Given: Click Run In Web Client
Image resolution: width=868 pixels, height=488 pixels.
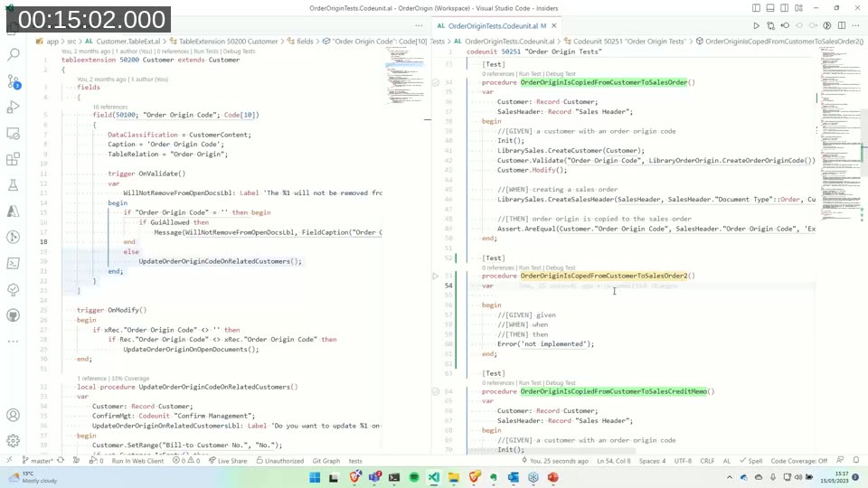Looking at the screenshot, I should [137, 460].
